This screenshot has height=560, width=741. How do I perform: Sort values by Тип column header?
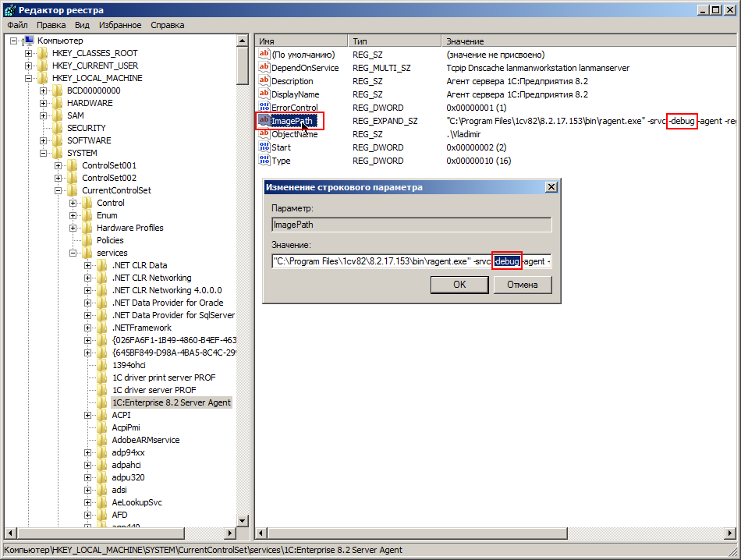[395, 41]
